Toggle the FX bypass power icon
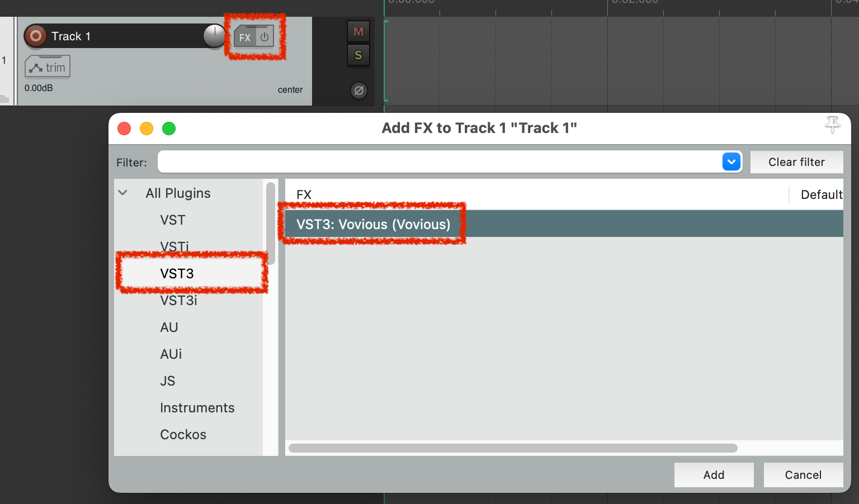 click(x=265, y=37)
